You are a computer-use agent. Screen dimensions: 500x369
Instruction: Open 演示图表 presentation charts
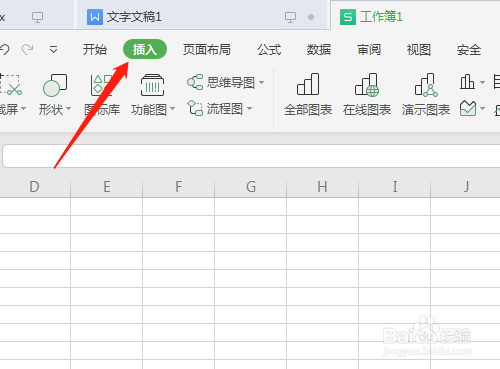click(426, 95)
